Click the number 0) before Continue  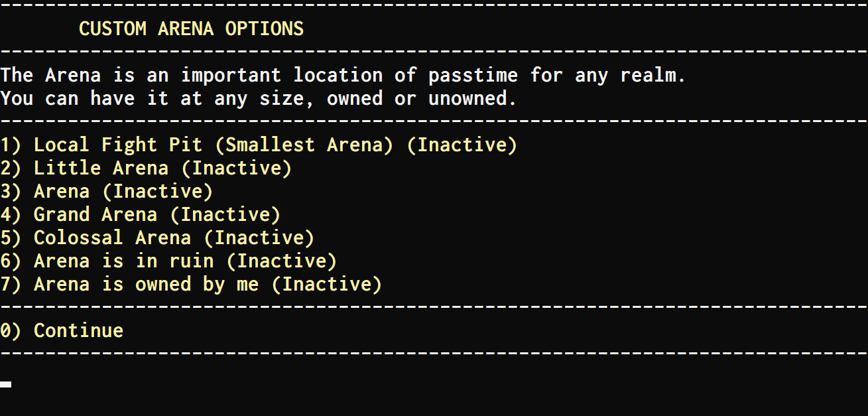coord(11,330)
